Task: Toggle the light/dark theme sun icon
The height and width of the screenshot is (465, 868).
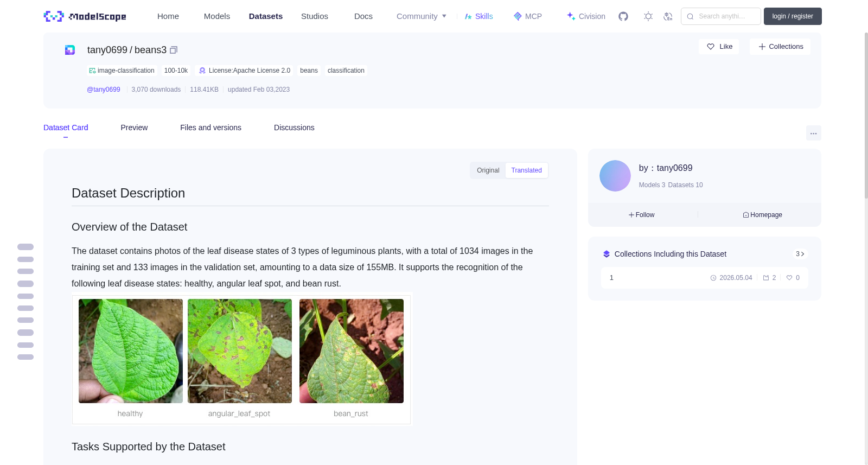Action: (x=648, y=16)
